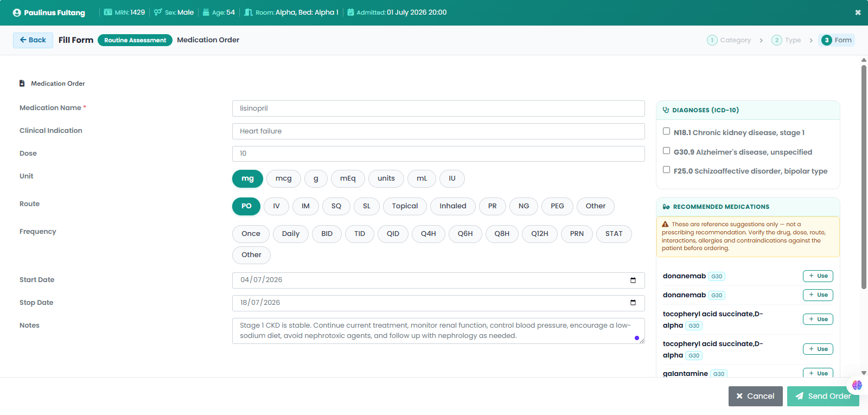This screenshot has width=868, height=415.
Task: Check F25.0 Schizoaffective disorder diagnosis
Action: (x=666, y=170)
